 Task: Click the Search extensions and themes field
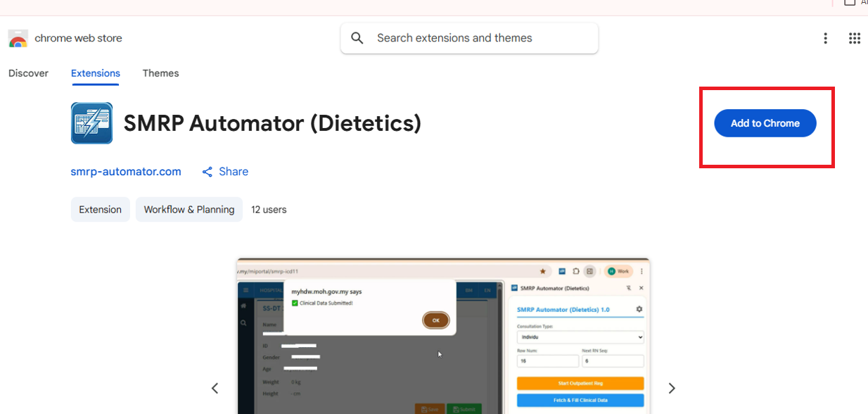click(x=469, y=38)
